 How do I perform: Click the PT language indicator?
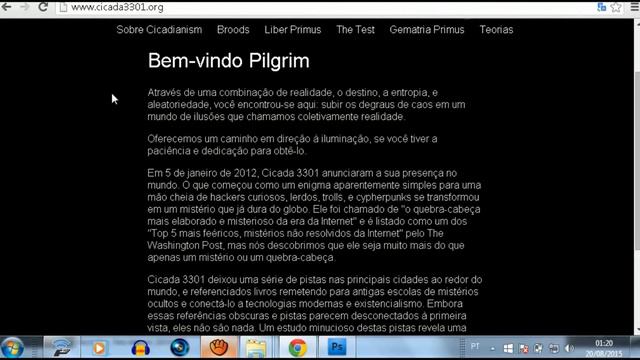475,346
